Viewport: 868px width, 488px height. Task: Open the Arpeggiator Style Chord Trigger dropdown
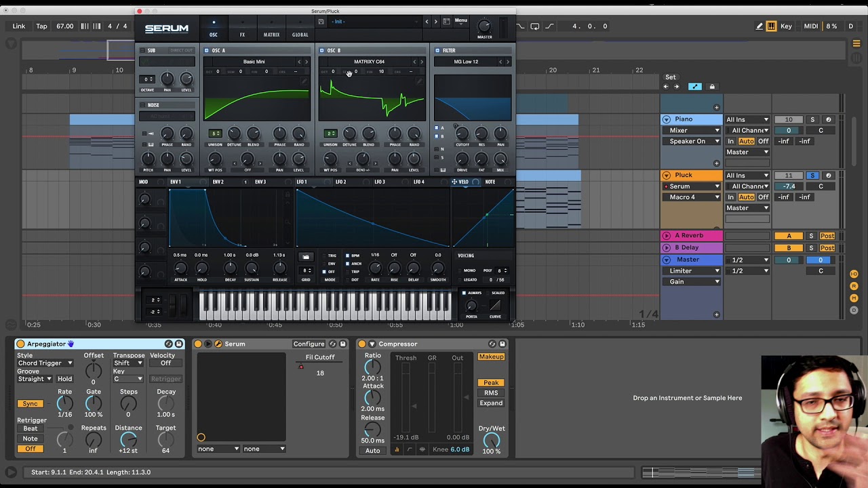pos(45,363)
